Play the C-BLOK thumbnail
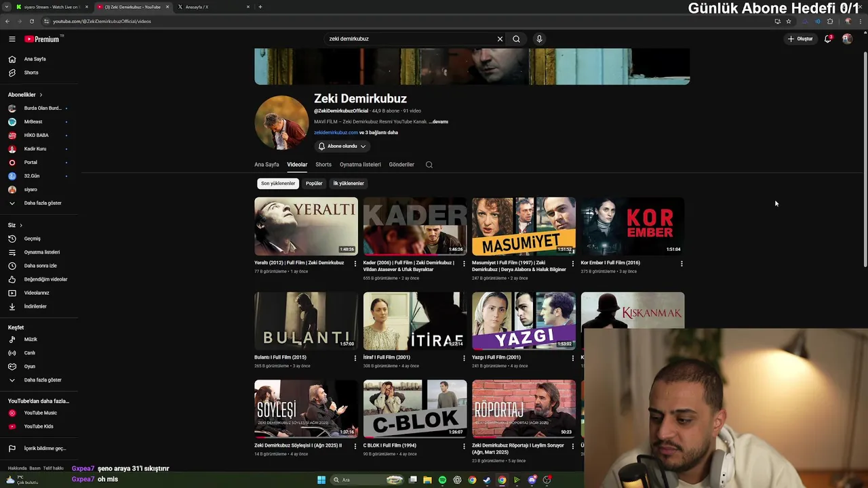 pos(415,409)
